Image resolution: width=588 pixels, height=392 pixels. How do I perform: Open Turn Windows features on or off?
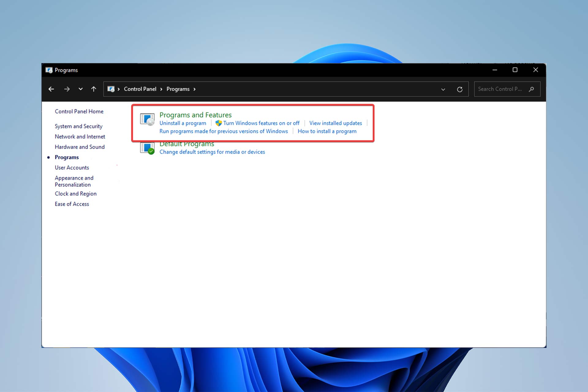(x=261, y=123)
